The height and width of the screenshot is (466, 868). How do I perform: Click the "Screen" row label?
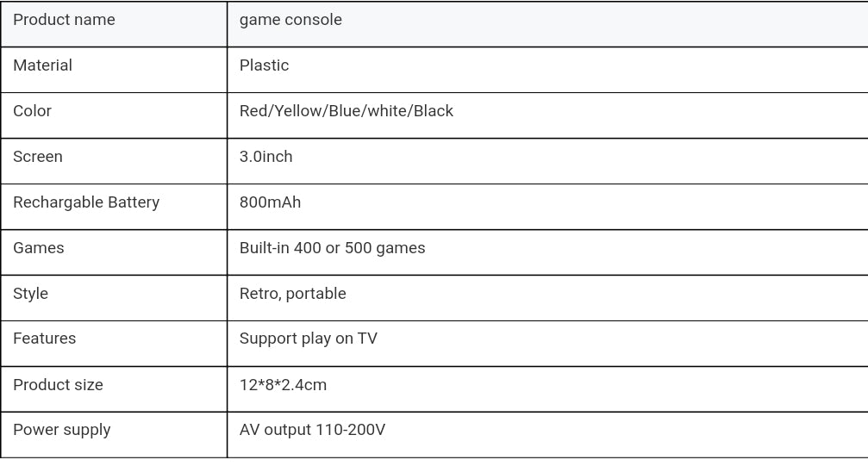pos(38,157)
